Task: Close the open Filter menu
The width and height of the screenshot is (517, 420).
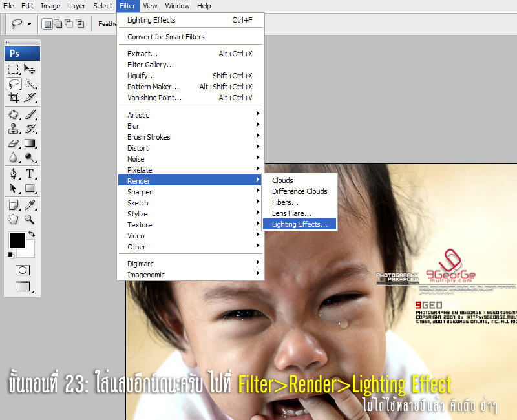Action: pos(127,6)
